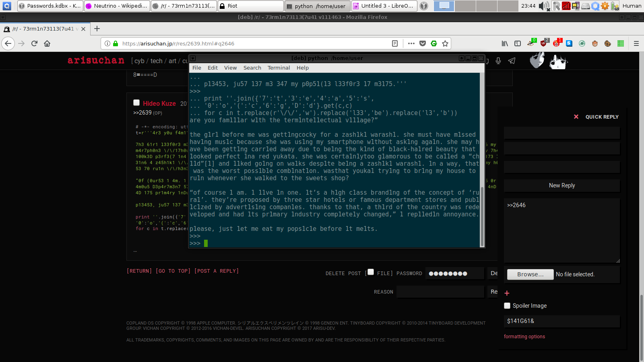This screenshot has width=644, height=362.
Task: Follow the formatting options link
Action: coord(524,337)
